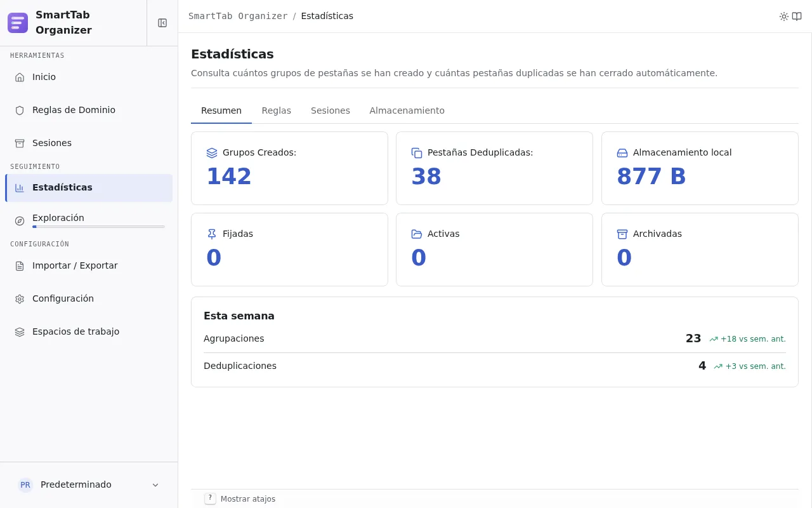
Task: Click the CONFIGURACIÓN section header label
Action: (39, 244)
